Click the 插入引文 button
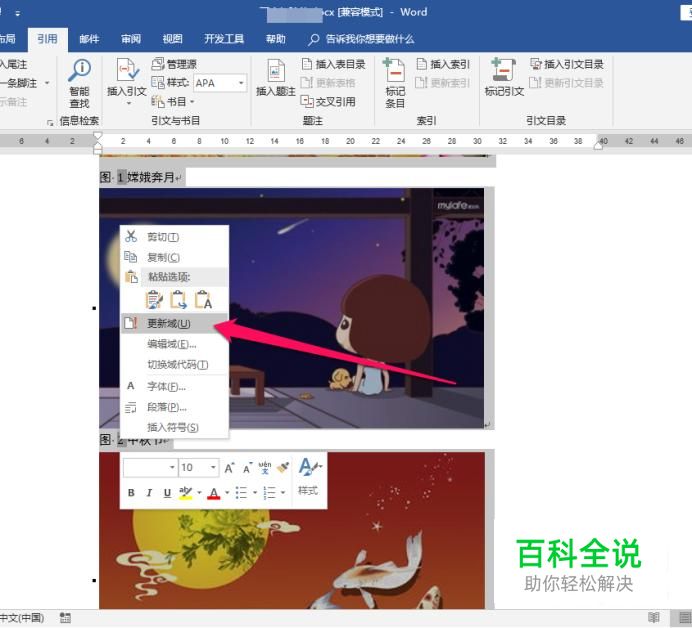Viewport: 692px width, 628px height. point(127,82)
